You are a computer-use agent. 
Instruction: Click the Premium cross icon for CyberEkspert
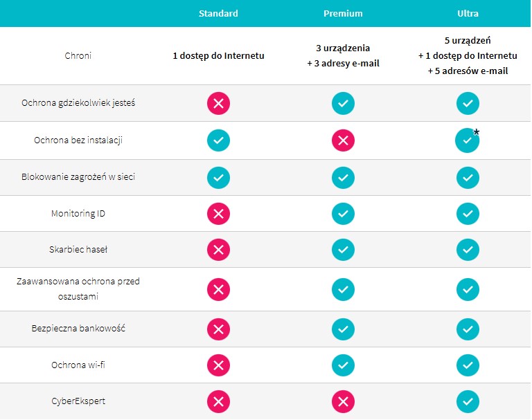tap(343, 401)
